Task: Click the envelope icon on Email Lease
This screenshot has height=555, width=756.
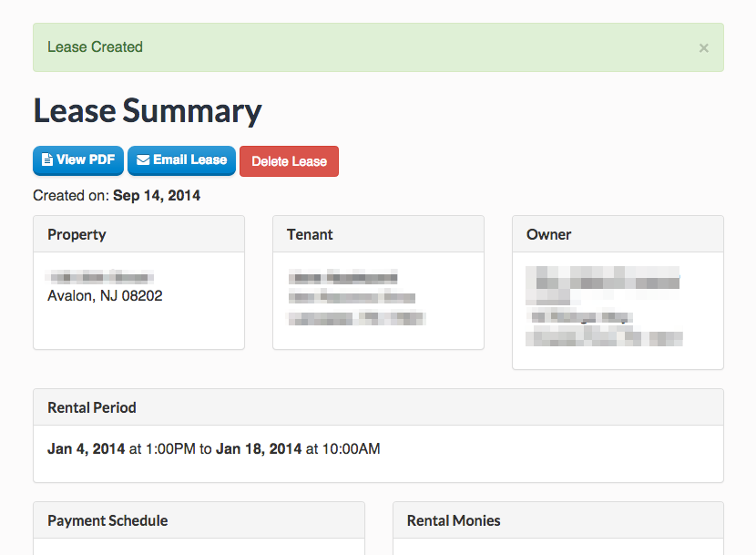Action: coord(143,160)
